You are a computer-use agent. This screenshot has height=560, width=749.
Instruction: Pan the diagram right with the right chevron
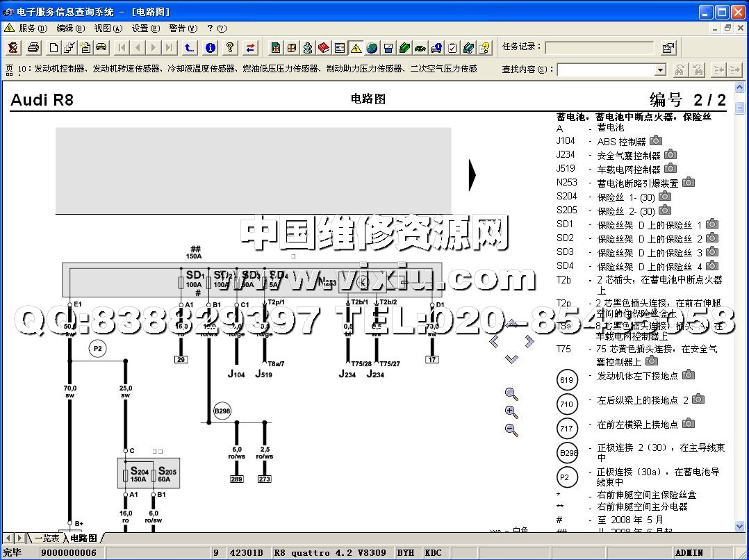(529, 341)
